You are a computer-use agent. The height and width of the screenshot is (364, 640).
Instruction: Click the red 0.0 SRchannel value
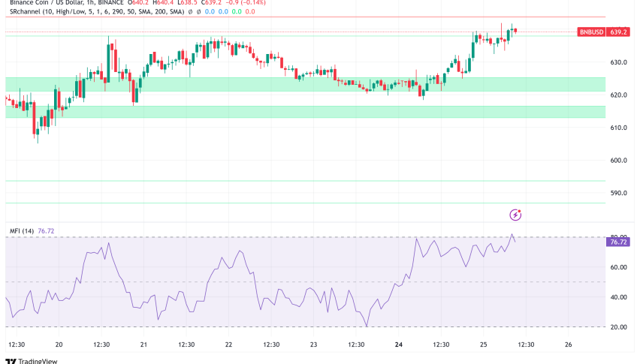tap(250, 12)
